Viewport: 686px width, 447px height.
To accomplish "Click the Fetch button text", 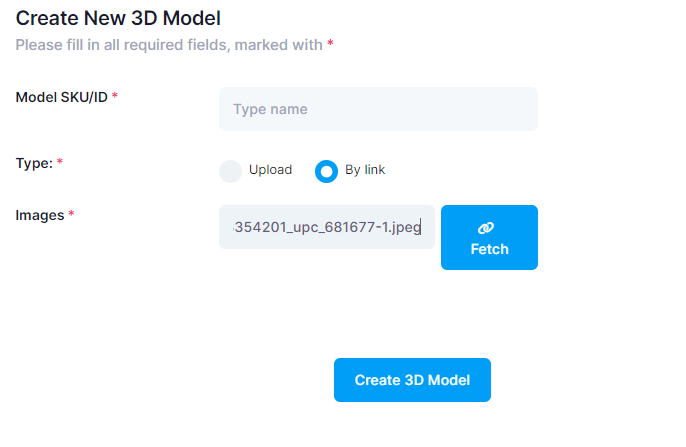I will click(x=489, y=249).
